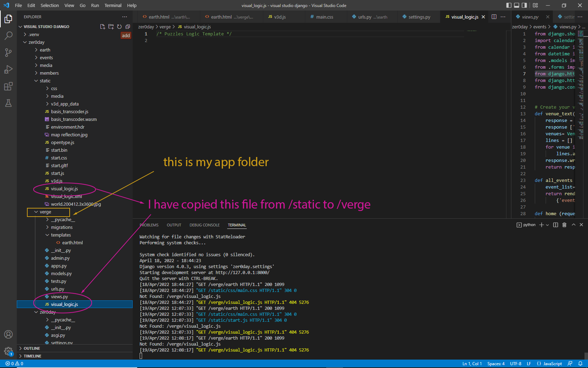
Task: Open notifications bell in status bar
Action: [x=580, y=364]
